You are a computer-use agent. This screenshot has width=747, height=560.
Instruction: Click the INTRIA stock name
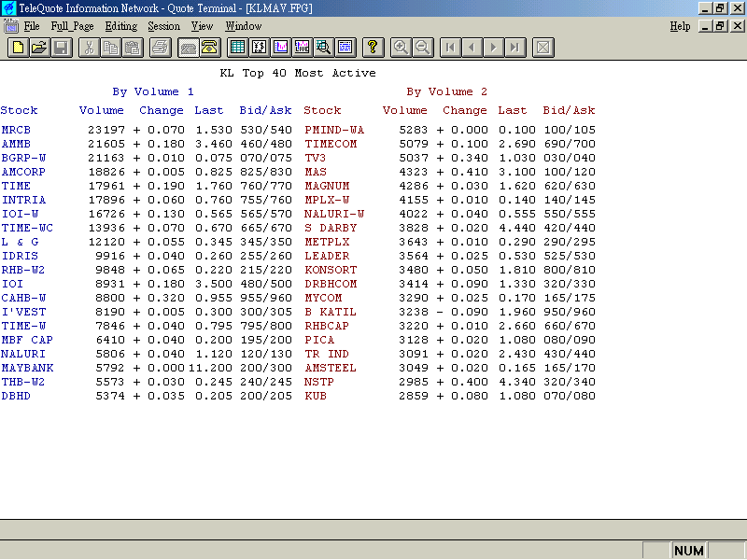click(24, 200)
